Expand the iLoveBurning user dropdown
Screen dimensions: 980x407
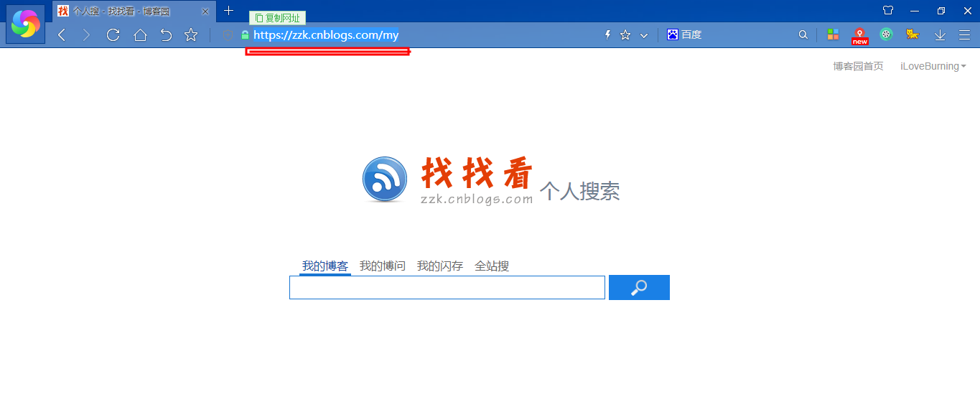click(933, 66)
